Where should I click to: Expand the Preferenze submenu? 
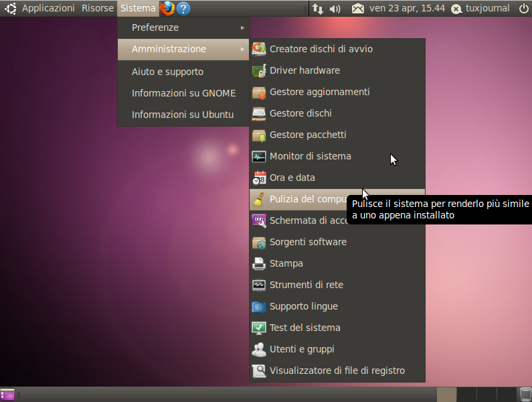point(183,27)
